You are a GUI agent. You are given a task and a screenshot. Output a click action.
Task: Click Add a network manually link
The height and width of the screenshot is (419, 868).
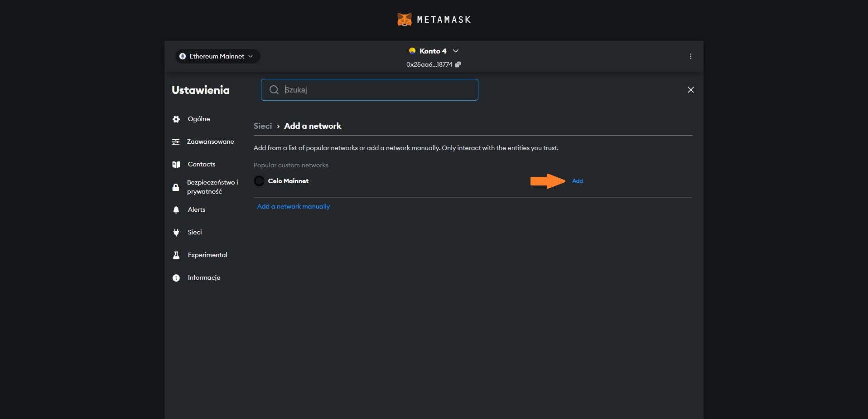pyautogui.click(x=294, y=206)
